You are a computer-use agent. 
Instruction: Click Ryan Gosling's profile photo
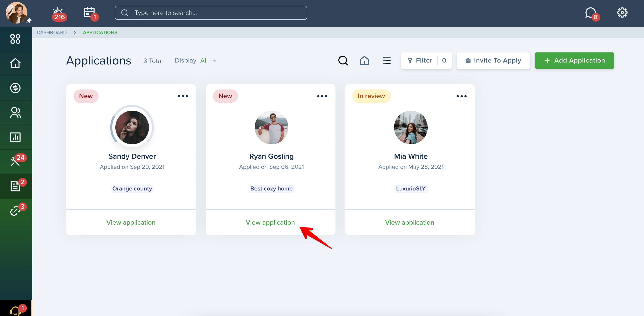[x=272, y=127]
